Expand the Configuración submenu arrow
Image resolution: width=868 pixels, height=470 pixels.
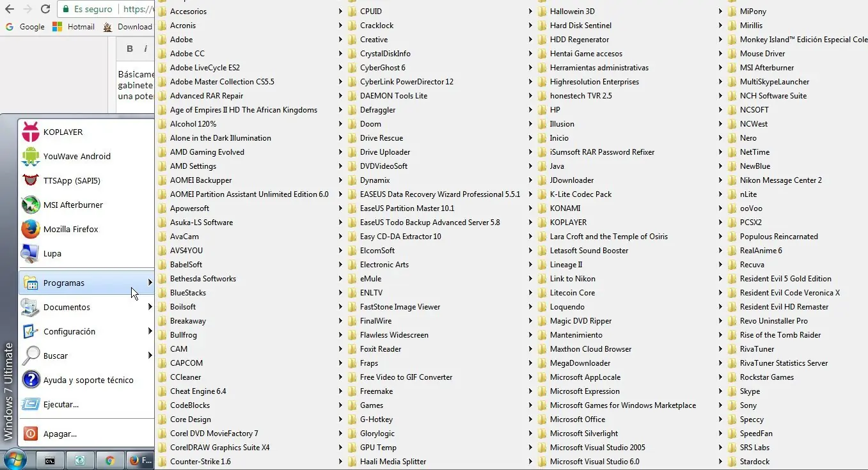tap(150, 331)
